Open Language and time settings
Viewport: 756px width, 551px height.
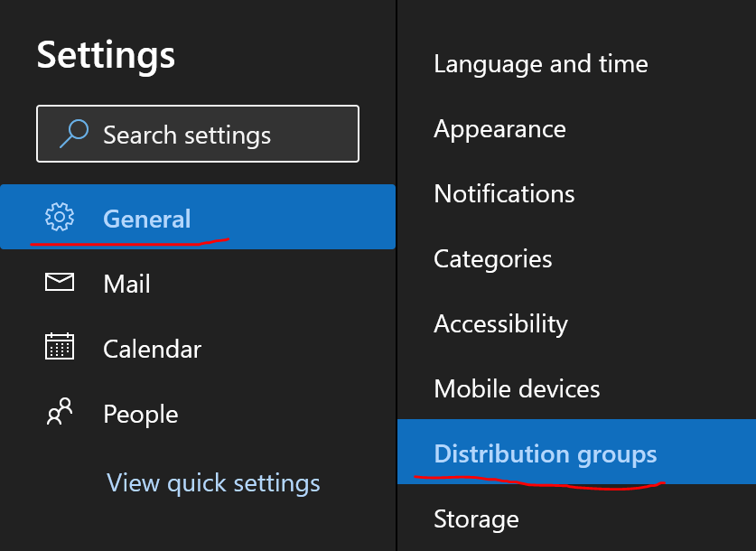click(x=540, y=64)
